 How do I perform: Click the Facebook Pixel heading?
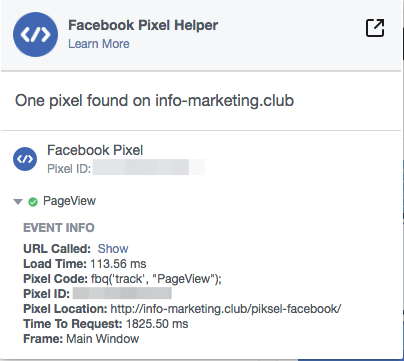pyautogui.click(x=95, y=150)
